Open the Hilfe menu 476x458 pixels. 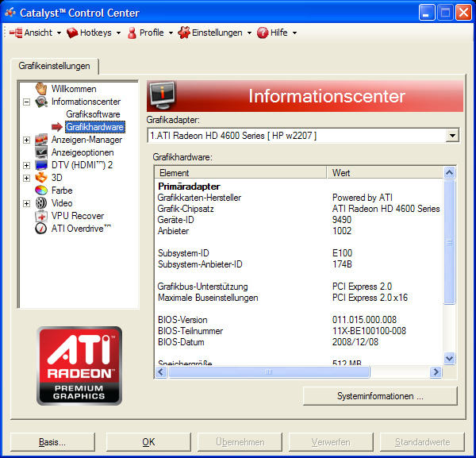pyautogui.click(x=277, y=33)
